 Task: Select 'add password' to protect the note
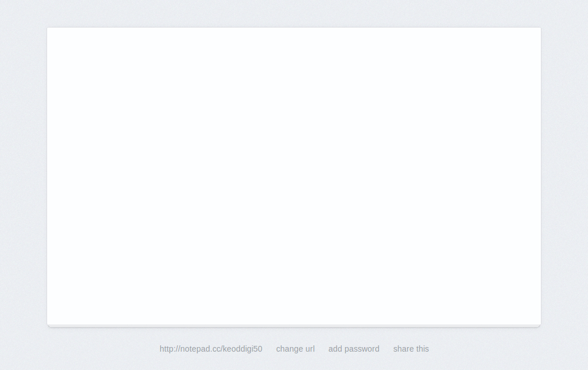click(354, 349)
